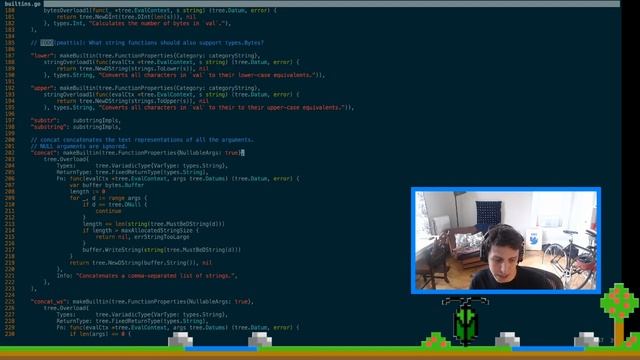This screenshot has width=640, height=360.
Task: Select the builtins.go file title tab
Action: 22,4
